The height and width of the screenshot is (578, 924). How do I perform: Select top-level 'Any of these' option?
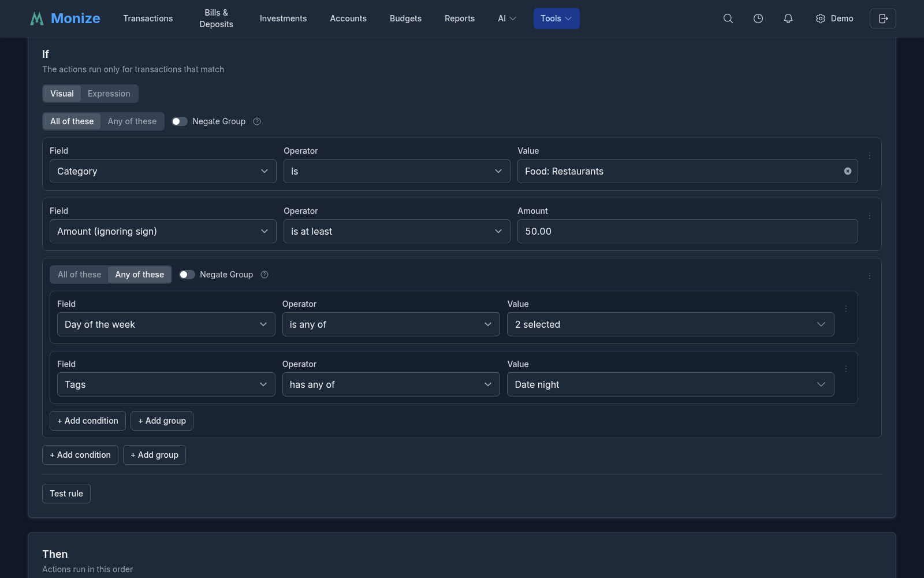(132, 121)
